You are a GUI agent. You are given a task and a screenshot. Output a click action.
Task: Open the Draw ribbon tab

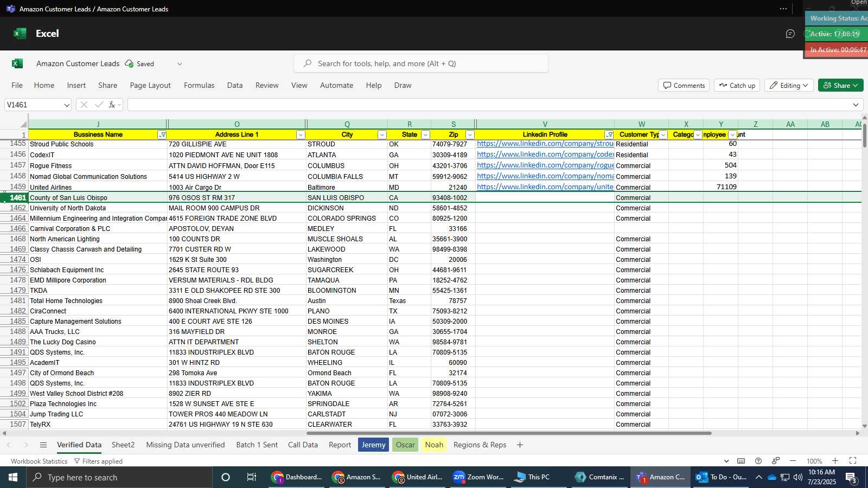pyautogui.click(x=403, y=85)
